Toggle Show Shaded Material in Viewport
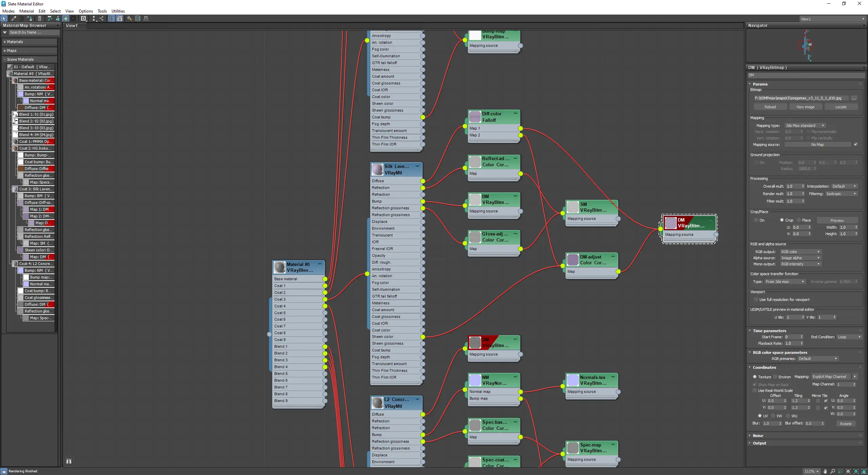This screenshot has width=868, height=475. pos(66,18)
